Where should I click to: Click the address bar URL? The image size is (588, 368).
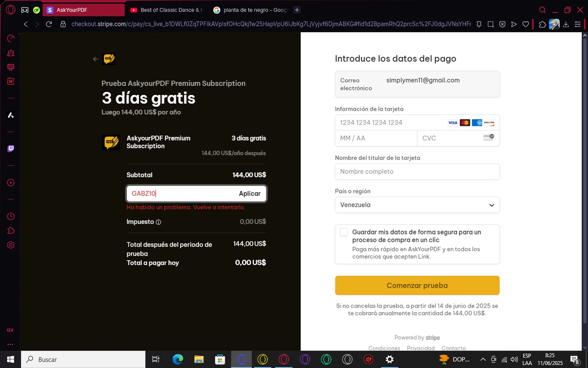[x=271, y=24]
